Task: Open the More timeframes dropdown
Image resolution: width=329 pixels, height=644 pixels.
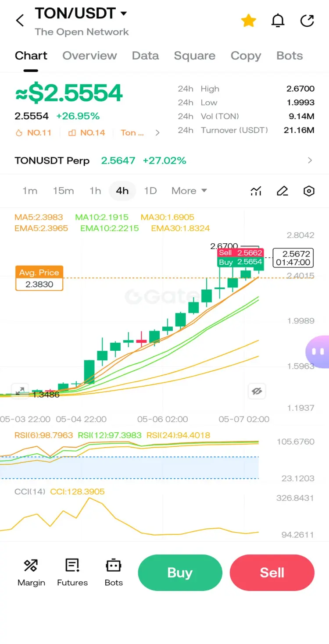Action: coord(189,191)
